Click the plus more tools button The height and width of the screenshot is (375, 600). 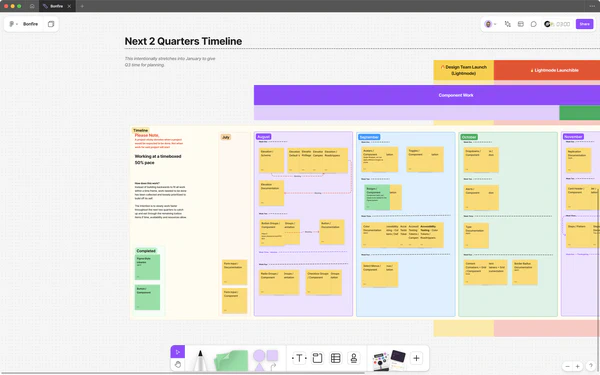(x=416, y=358)
